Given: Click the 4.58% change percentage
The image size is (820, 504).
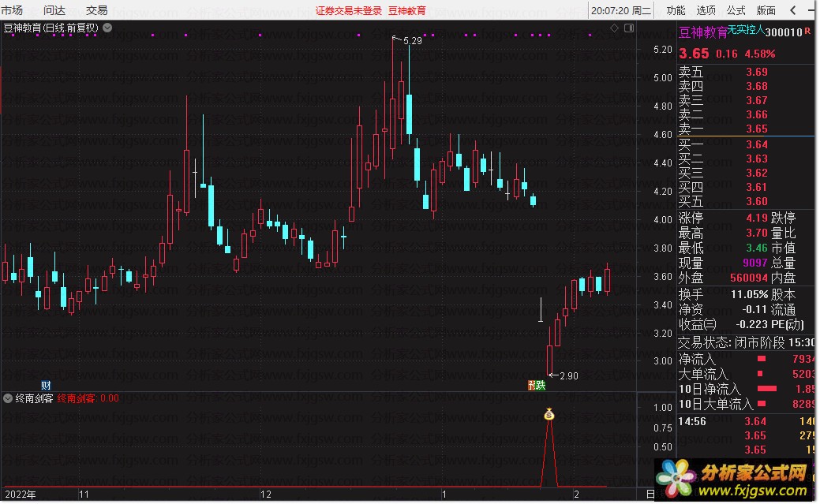Looking at the screenshot, I should click(x=760, y=54).
